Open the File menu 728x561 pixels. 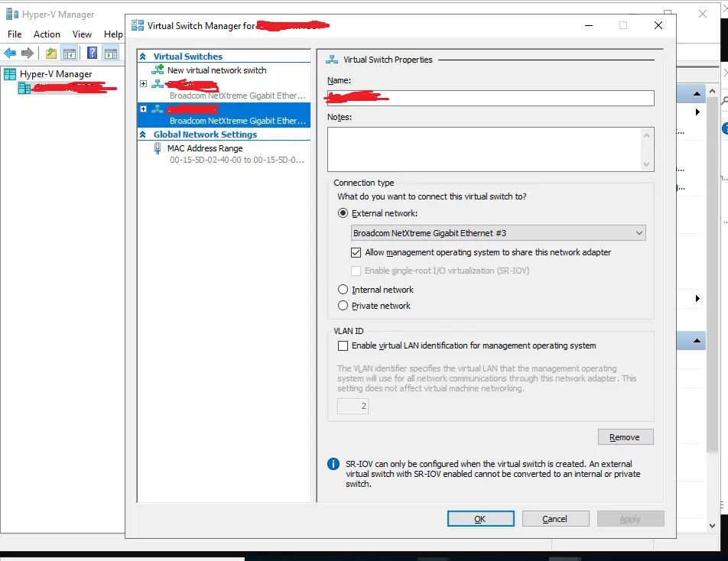[15, 34]
